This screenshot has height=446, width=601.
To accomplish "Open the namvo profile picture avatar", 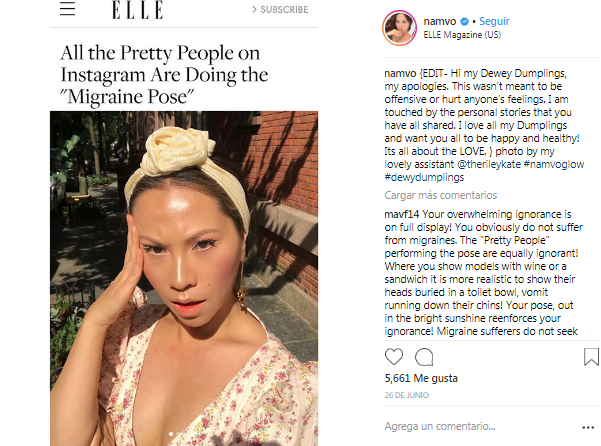I will (400, 29).
